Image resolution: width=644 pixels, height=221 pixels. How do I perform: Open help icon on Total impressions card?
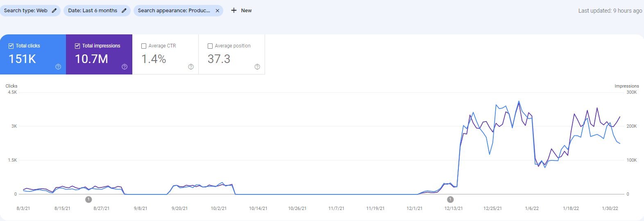point(125,67)
